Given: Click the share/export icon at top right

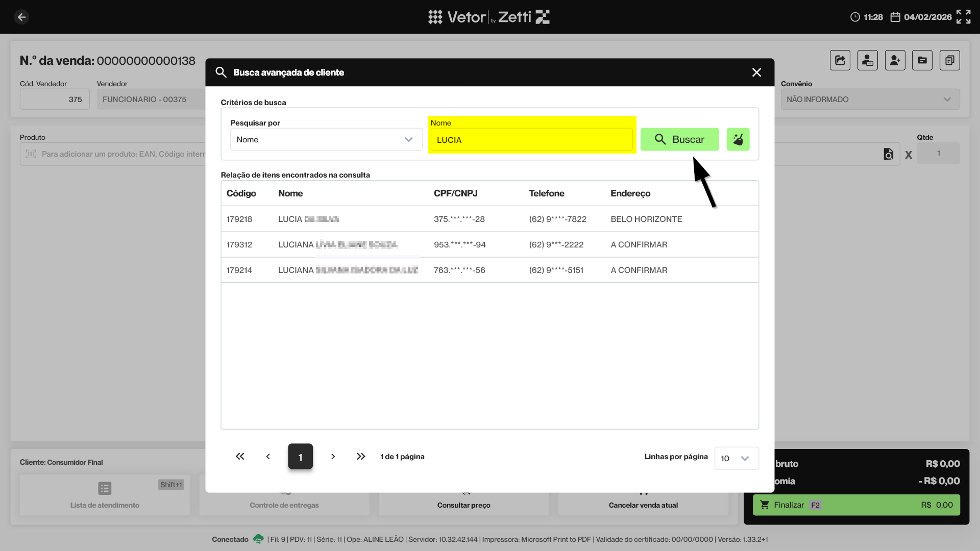Looking at the screenshot, I should pos(840,60).
